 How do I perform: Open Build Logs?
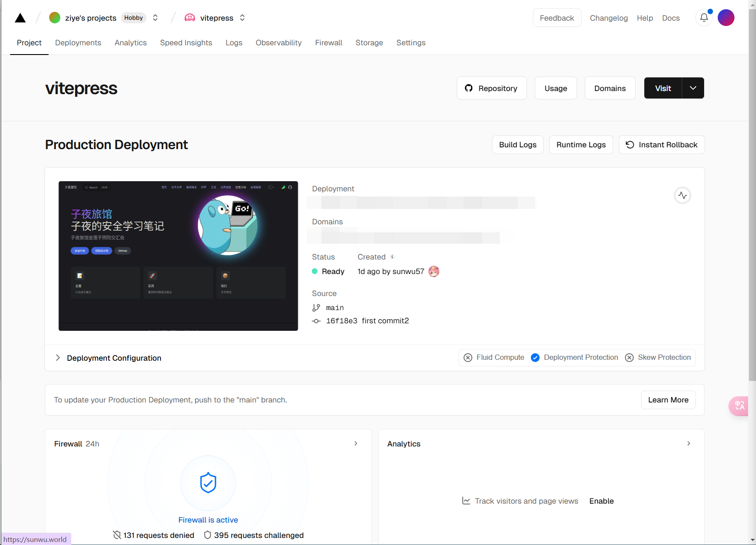click(518, 145)
